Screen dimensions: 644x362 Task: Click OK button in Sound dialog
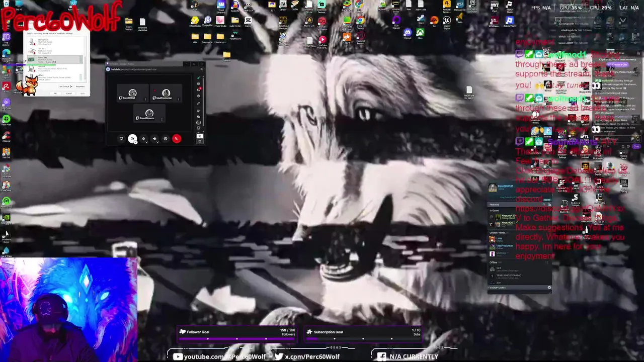[x=55, y=94]
